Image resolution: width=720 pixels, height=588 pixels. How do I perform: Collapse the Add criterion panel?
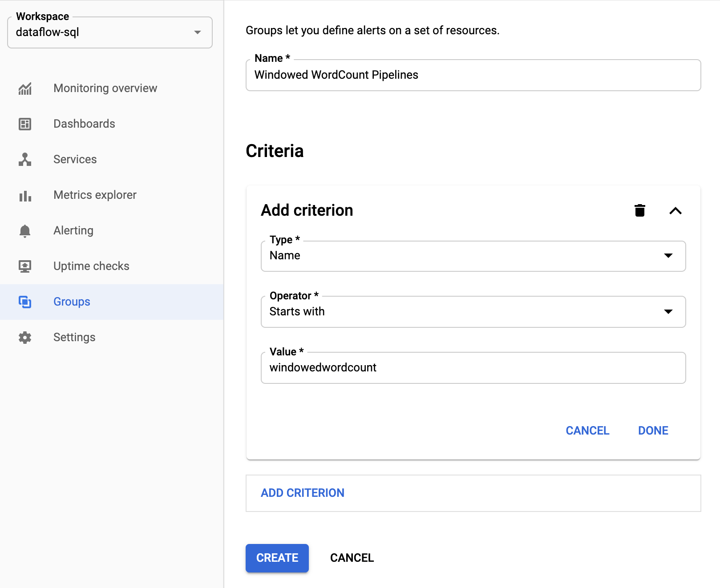coord(675,211)
